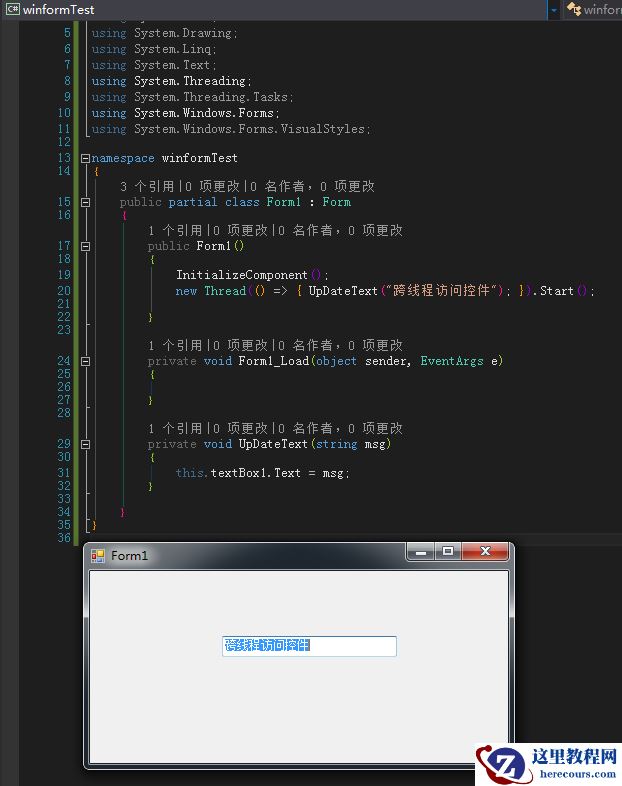The image size is (622, 786).
Task: Collapse the namespace winformTest block
Action: click(85, 158)
